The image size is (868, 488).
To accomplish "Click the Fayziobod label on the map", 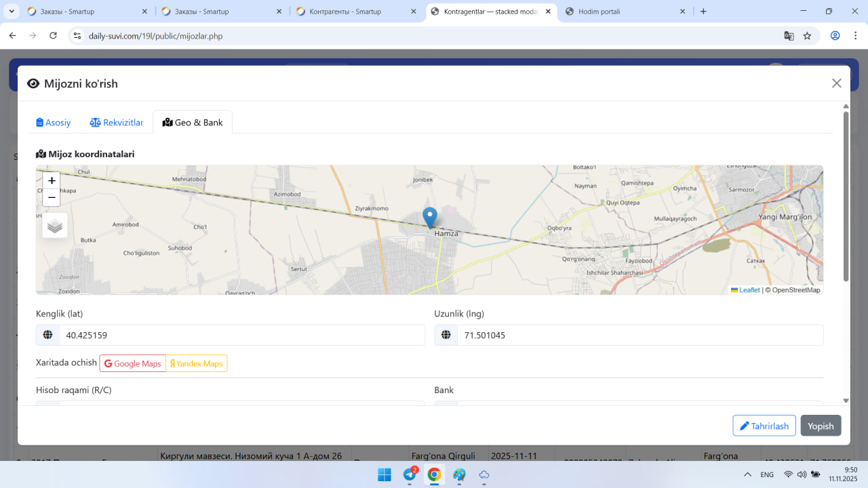I will click(639, 260).
